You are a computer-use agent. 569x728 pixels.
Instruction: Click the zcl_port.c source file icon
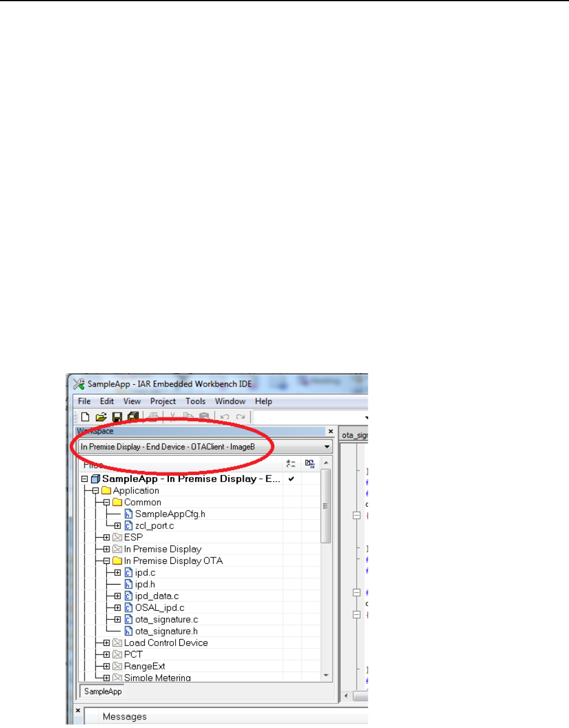pos(129,526)
